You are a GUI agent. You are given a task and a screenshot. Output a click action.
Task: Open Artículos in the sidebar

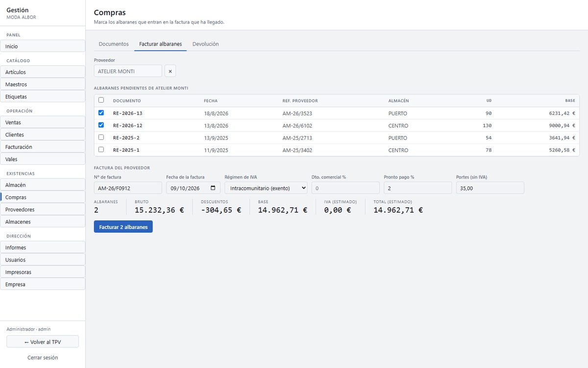[43, 72]
